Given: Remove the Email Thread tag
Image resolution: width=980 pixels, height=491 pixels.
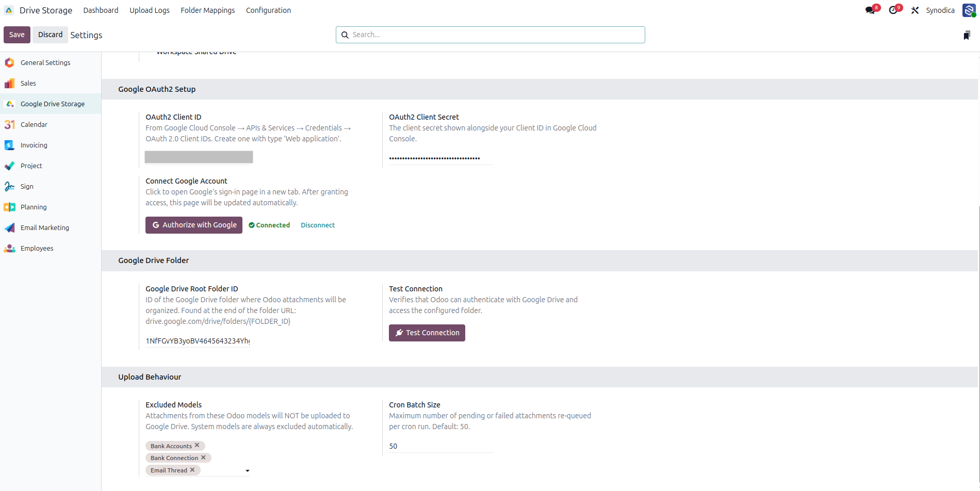Looking at the screenshot, I should [x=192, y=470].
